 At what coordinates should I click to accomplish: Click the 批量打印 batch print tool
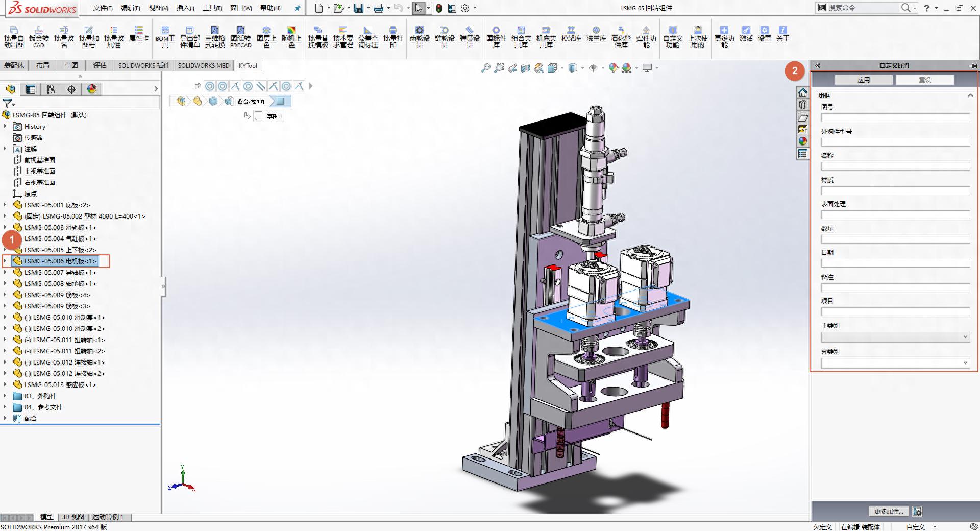(x=393, y=37)
